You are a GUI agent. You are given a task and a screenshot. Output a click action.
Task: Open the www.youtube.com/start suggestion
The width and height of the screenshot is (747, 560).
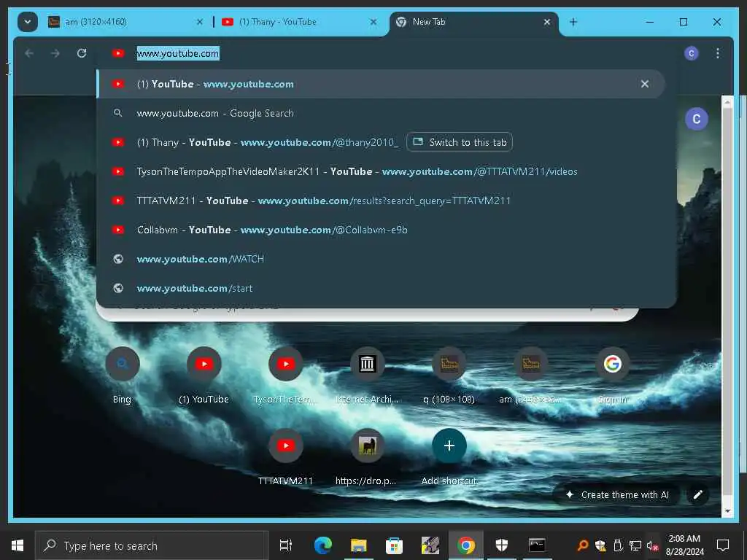381,288
